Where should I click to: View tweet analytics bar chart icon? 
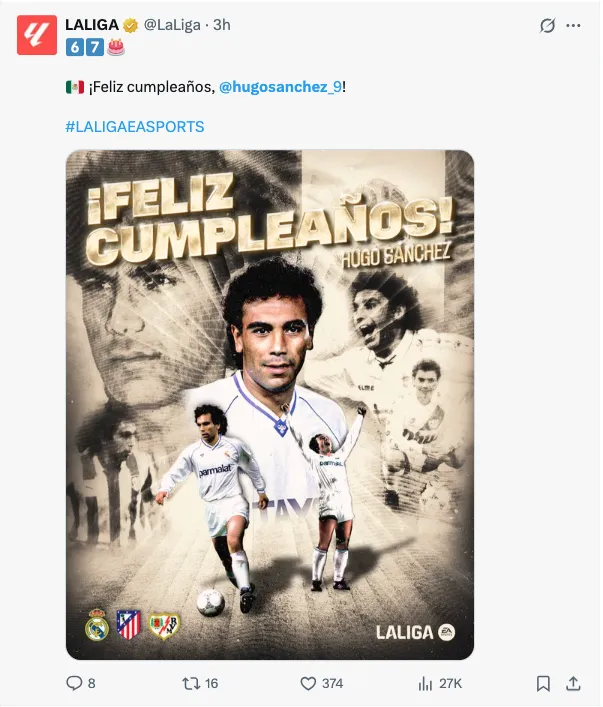[425, 684]
